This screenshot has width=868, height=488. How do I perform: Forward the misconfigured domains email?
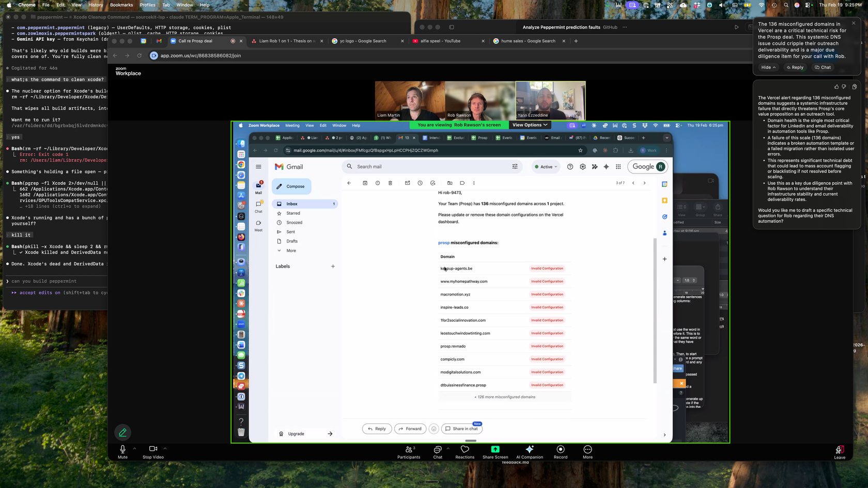click(410, 429)
